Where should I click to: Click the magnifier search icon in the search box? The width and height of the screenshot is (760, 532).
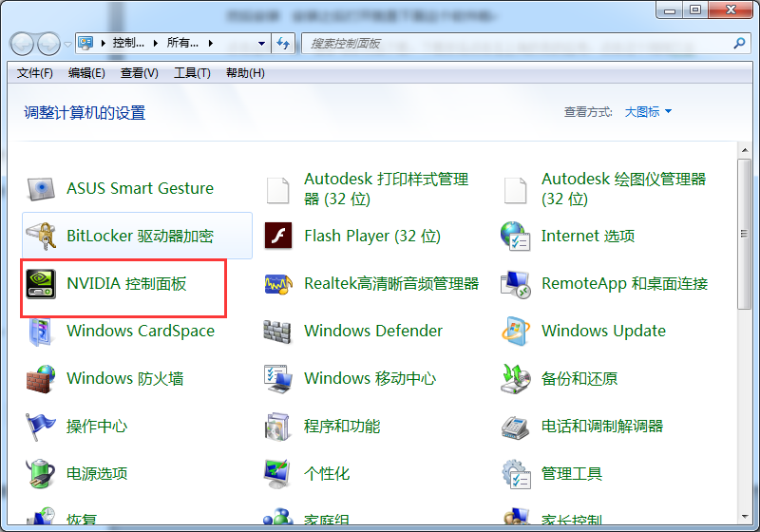coord(739,43)
